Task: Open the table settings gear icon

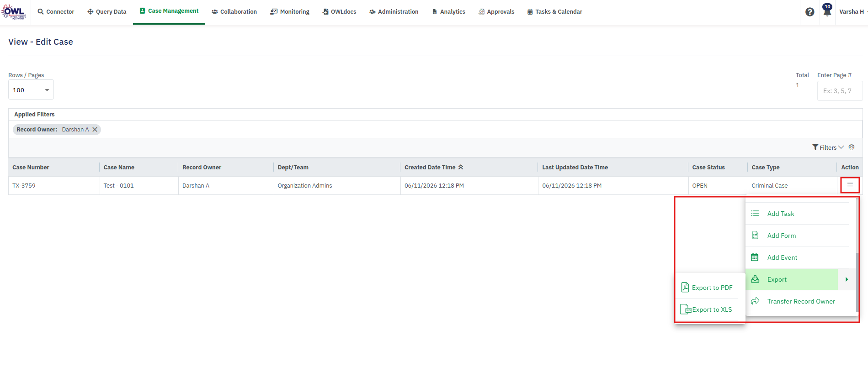Action: pos(852,147)
